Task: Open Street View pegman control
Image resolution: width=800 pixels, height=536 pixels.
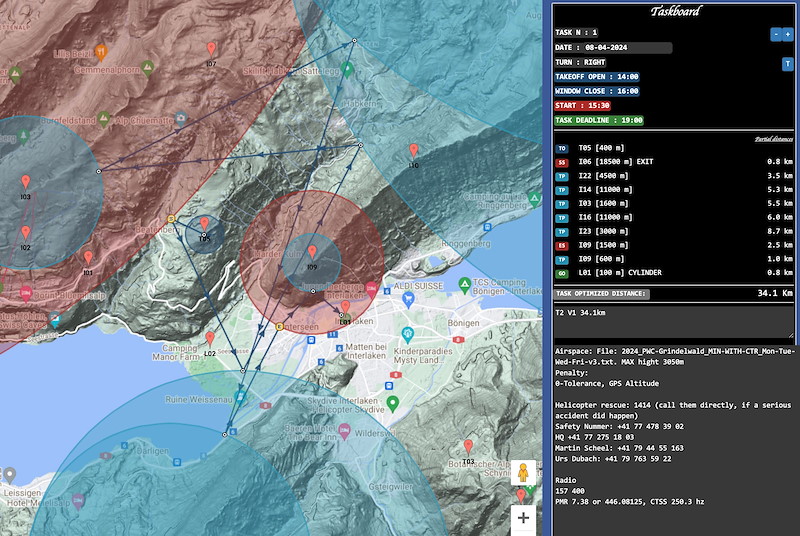Action: point(523,473)
